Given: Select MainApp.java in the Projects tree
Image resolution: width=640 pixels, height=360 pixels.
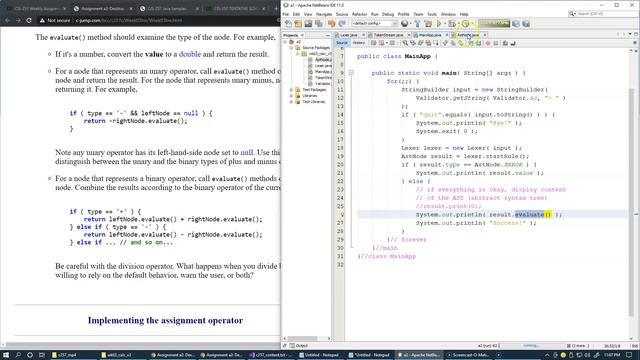Looking at the screenshot, I should (323, 72).
